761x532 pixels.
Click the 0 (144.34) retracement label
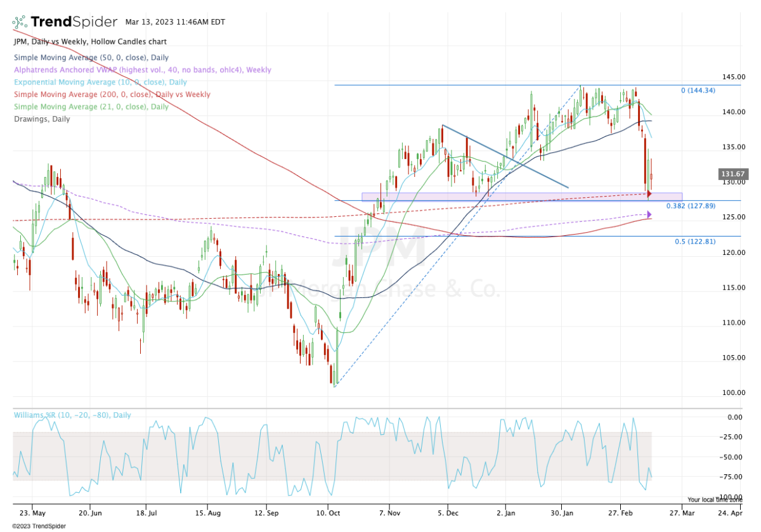click(698, 90)
